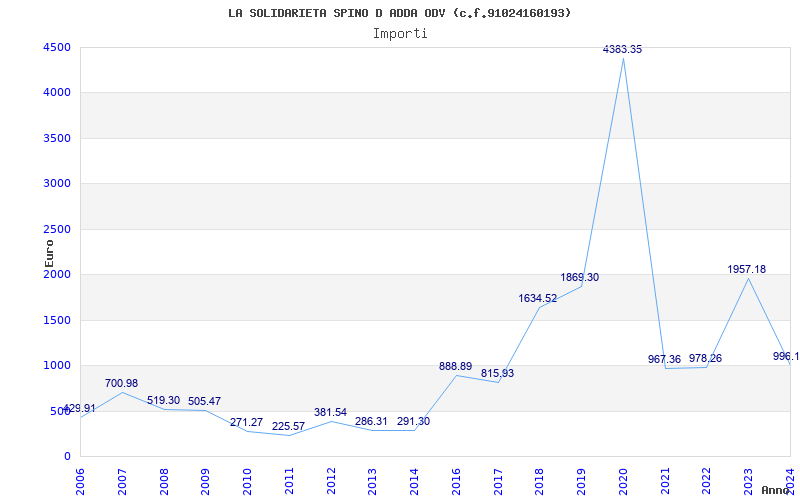Click the 2023 year label
The width and height of the screenshot is (800, 500).
pos(748,482)
